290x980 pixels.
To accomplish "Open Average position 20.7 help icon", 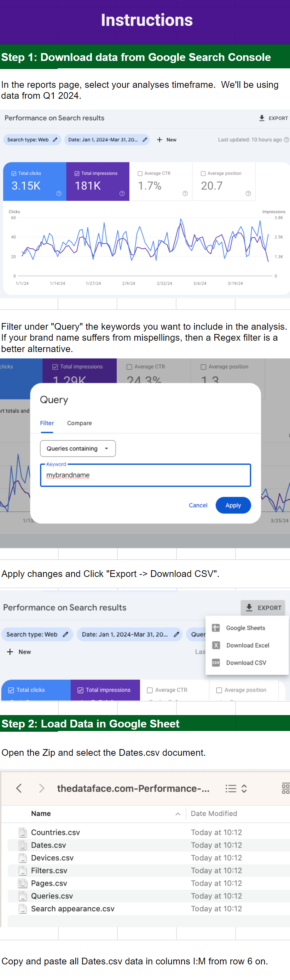I will coord(248,193).
